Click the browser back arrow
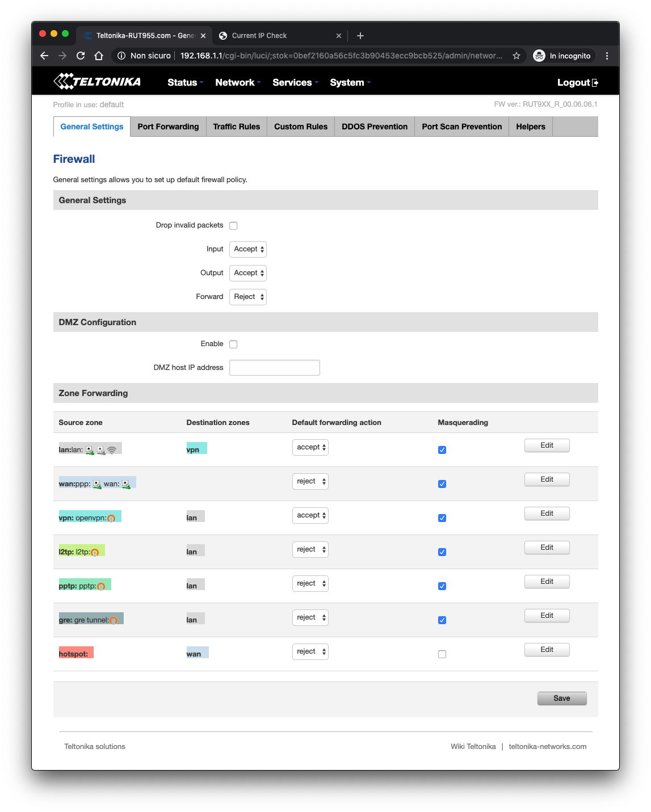Viewport: 651px width, 812px height. 44,56
